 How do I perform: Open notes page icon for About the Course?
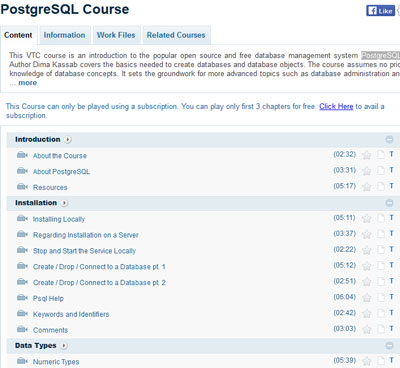[381, 155]
